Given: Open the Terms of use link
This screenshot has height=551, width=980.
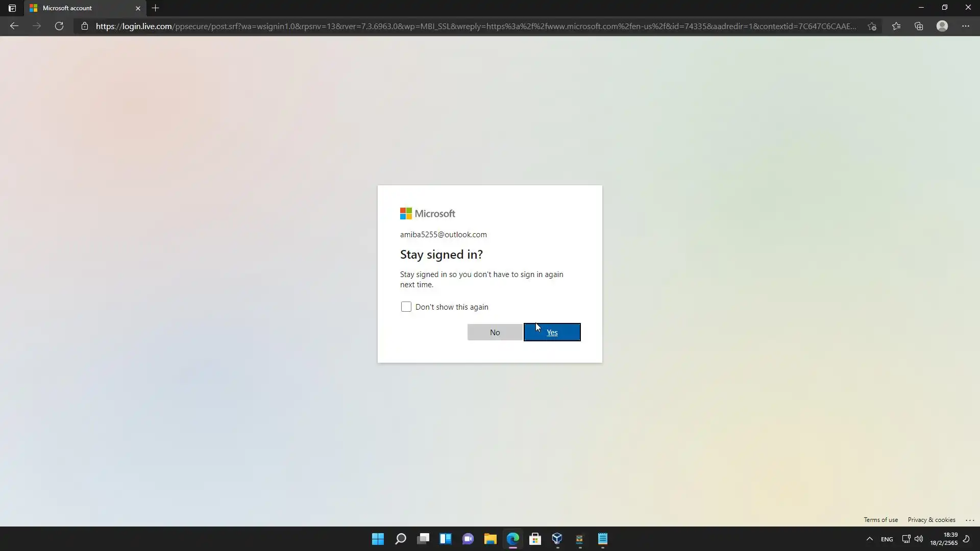Looking at the screenshot, I should (880, 520).
